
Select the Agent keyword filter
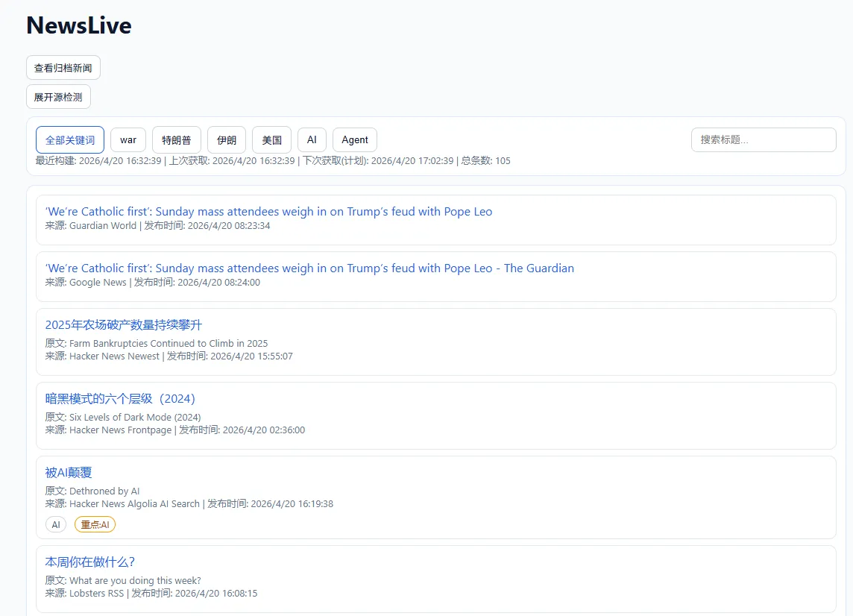355,139
